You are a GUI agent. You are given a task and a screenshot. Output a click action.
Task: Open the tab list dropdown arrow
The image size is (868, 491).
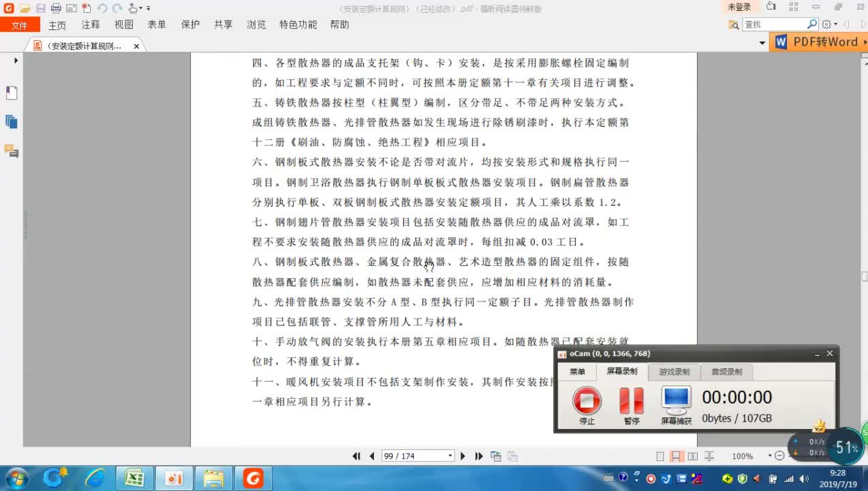(762, 43)
